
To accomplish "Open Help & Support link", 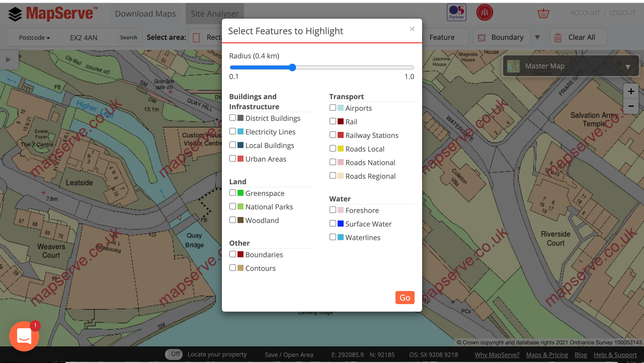I will pos(615,355).
